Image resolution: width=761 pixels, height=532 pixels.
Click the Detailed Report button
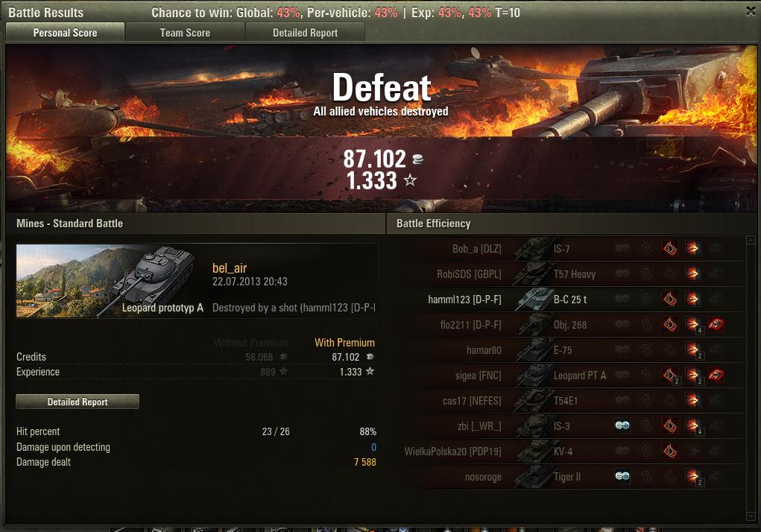pyautogui.click(x=78, y=402)
